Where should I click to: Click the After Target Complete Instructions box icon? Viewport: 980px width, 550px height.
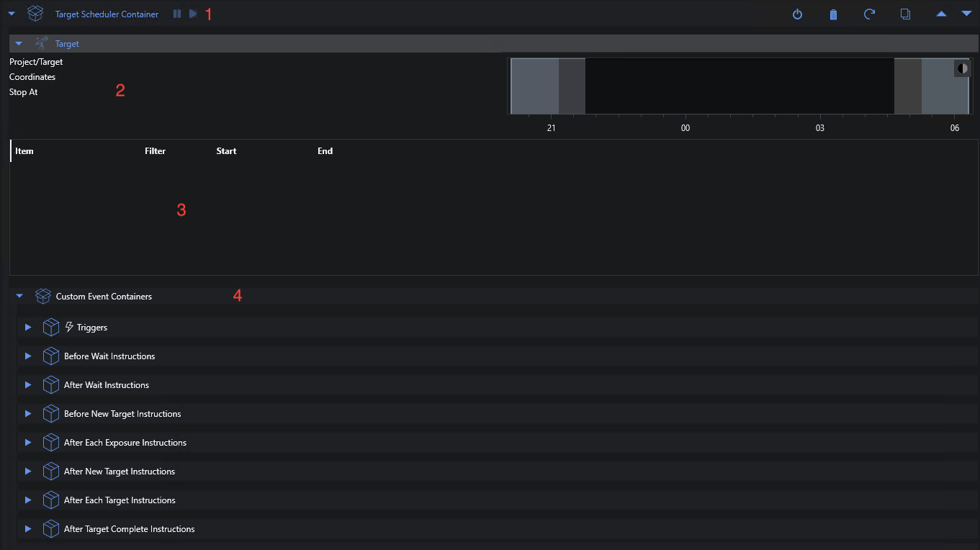click(x=50, y=528)
